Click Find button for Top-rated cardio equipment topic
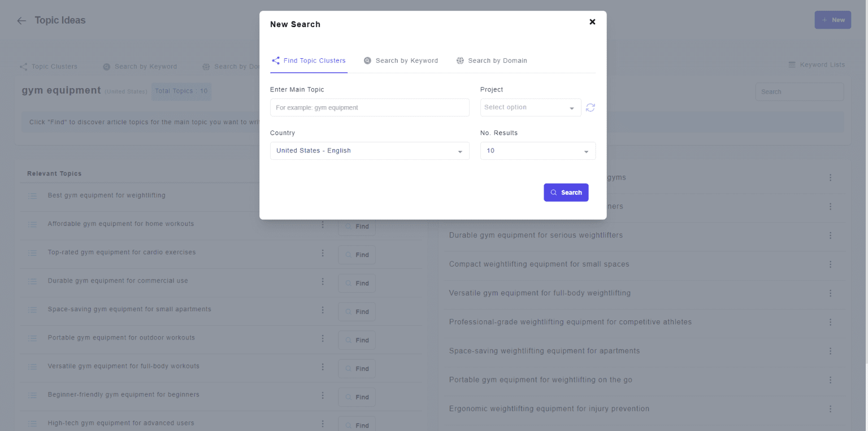 (357, 255)
